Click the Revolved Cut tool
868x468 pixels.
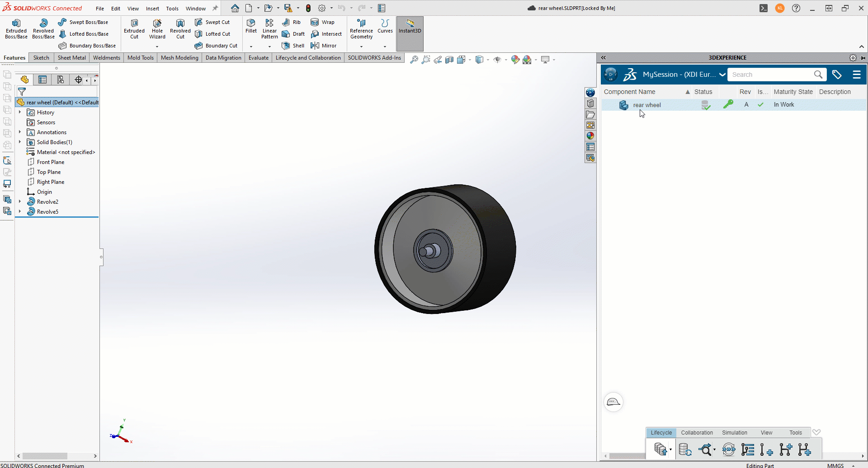(x=180, y=29)
